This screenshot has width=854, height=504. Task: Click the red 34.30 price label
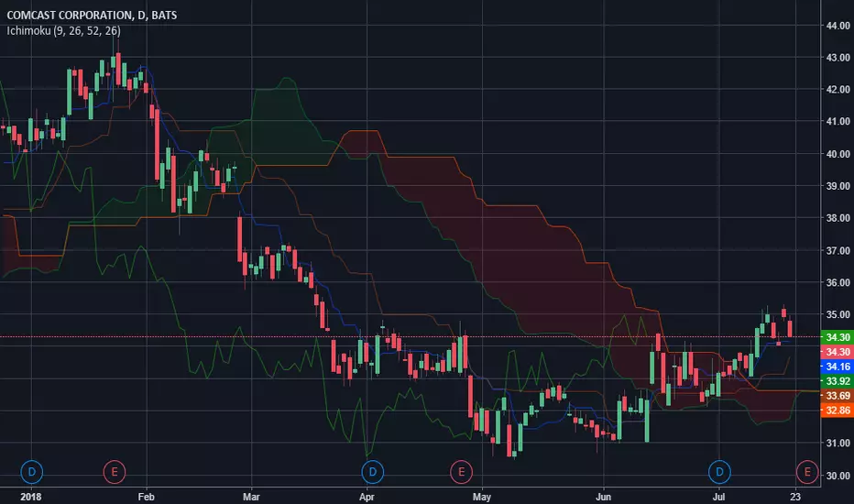(x=838, y=352)
